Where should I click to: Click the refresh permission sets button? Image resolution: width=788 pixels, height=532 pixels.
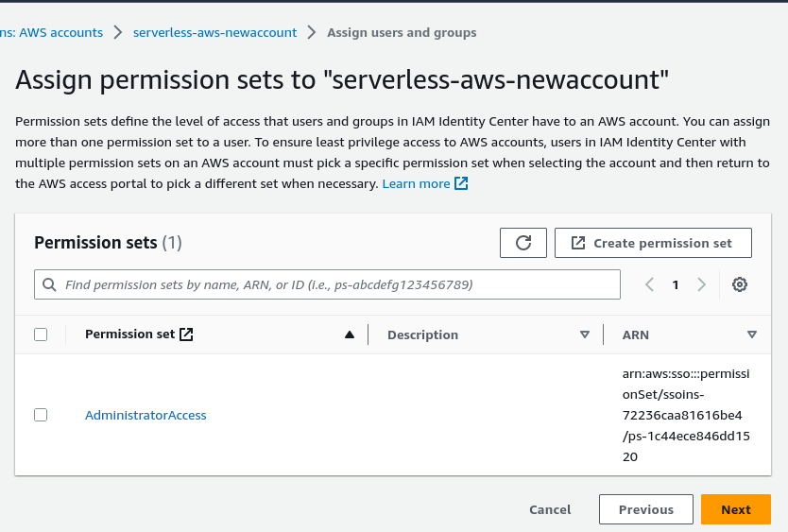(523, 243)
